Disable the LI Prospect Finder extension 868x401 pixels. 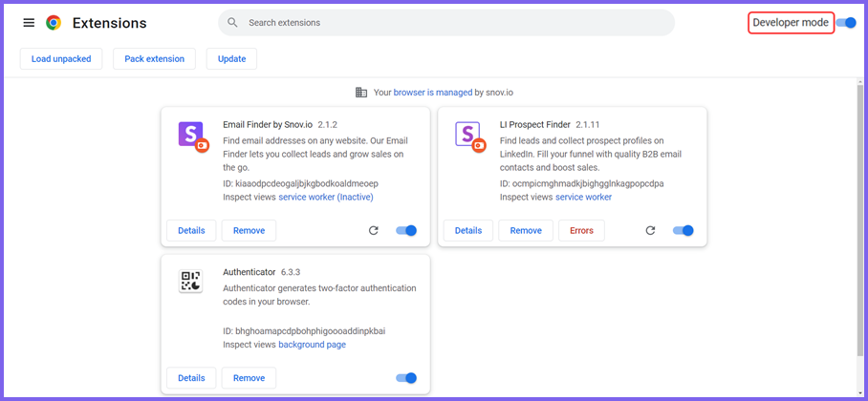[x=684, y=231]
